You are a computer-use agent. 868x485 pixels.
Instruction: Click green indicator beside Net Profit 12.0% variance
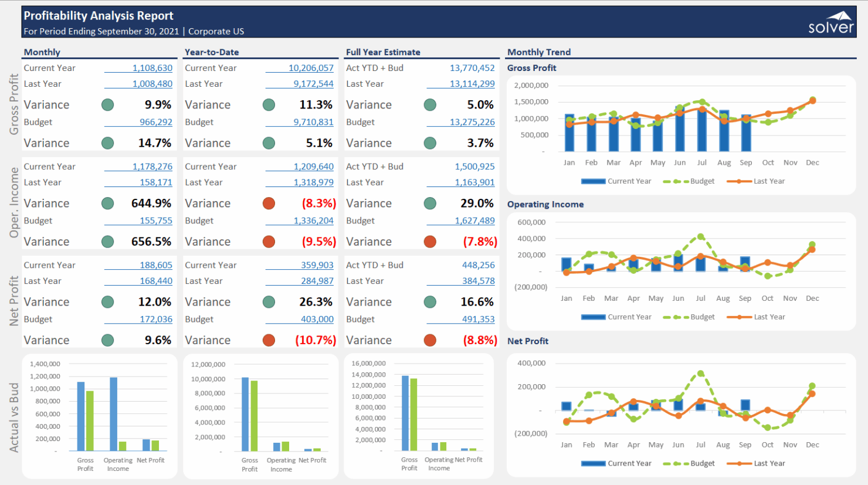tap(107, 301)
